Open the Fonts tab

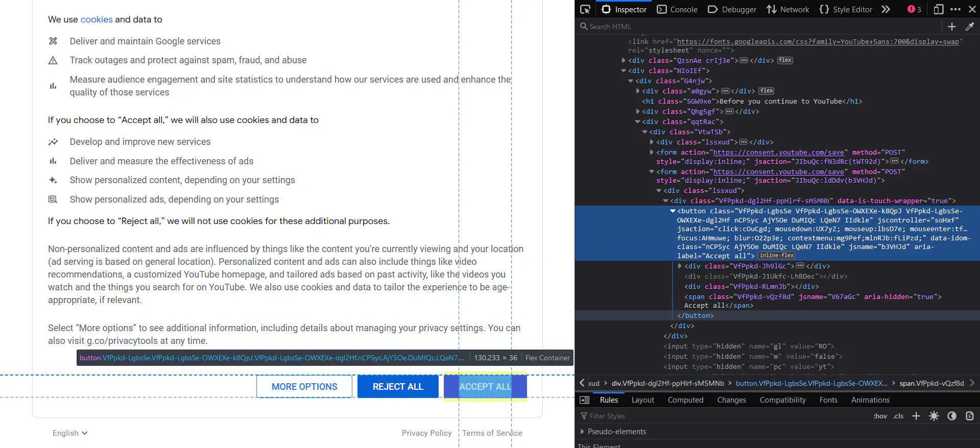(x=828, y=400)
